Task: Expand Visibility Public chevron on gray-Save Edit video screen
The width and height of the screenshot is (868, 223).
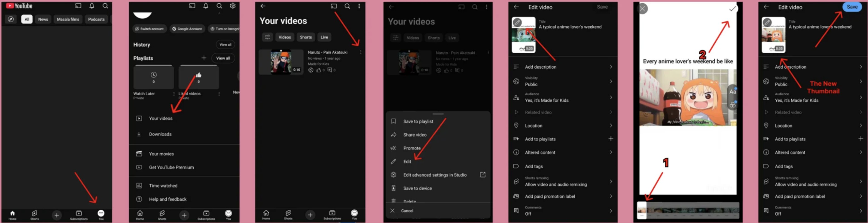Action: pos(611,81)
